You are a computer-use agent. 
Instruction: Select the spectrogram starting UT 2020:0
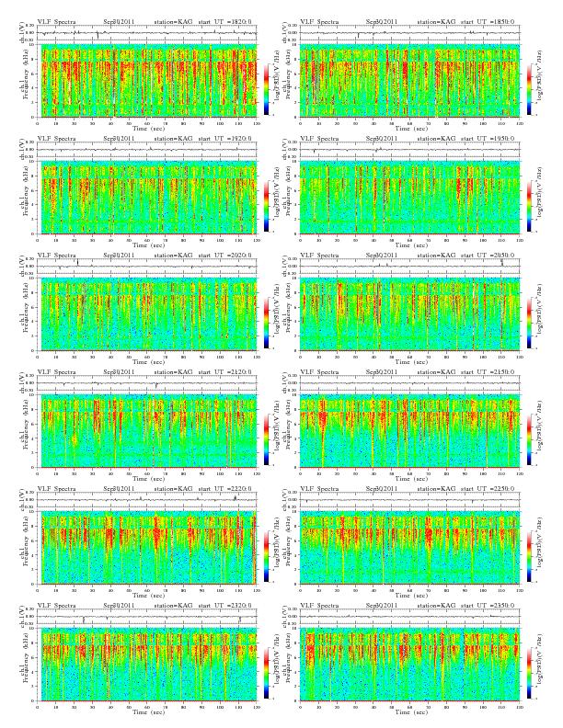[x=147, y=314]
